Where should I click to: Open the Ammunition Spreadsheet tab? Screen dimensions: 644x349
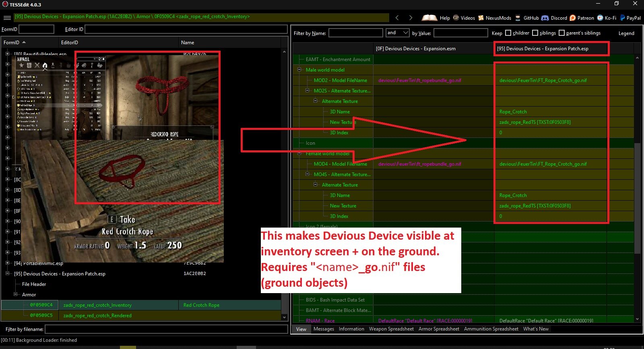pos(491,329)
